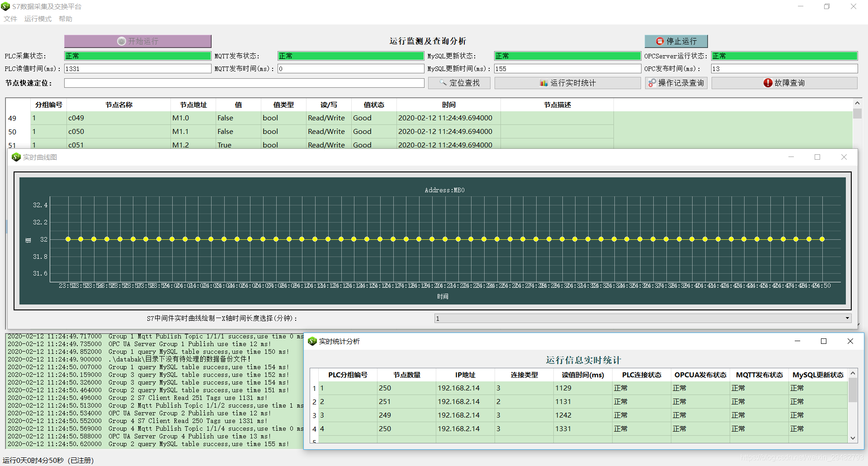Expand the X-axis time length dropdown
The height and width of the screenshot is (466, 868).
tap(847, 318)
